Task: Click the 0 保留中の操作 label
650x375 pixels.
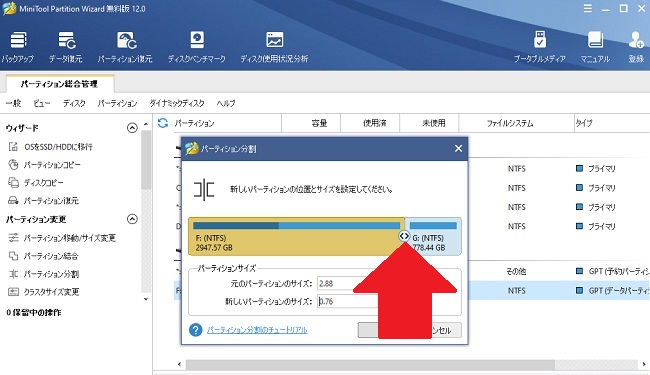Action: 34,312
